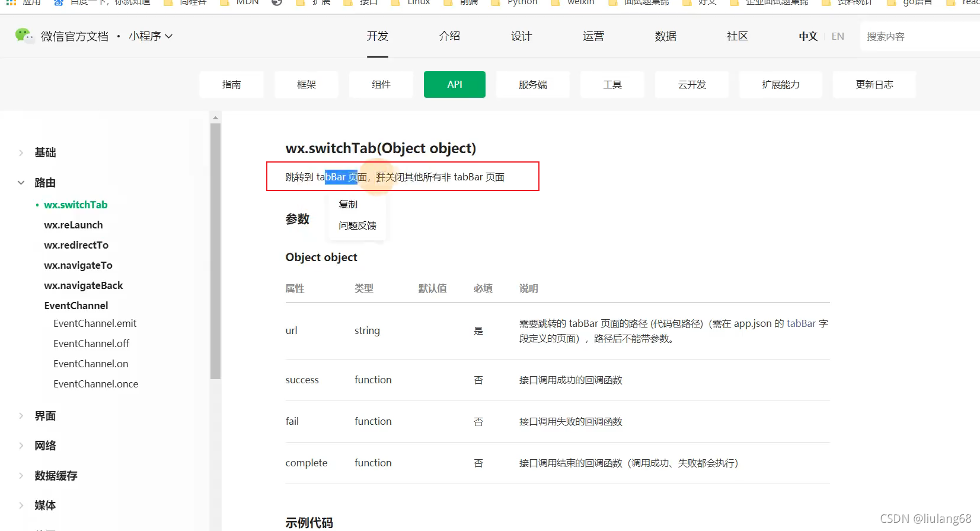Click the 参数 heading
Viewport: 980px width, 531px height.
click(x=298, y=219)
